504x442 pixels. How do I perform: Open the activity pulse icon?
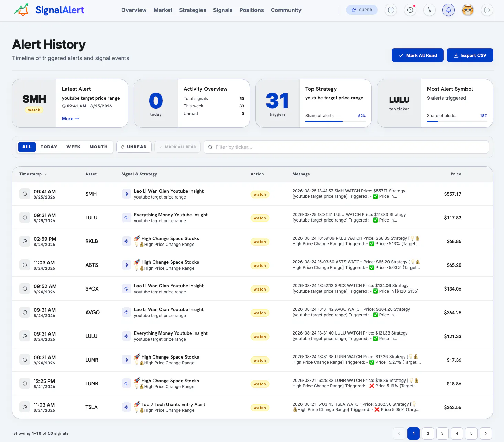429,10
